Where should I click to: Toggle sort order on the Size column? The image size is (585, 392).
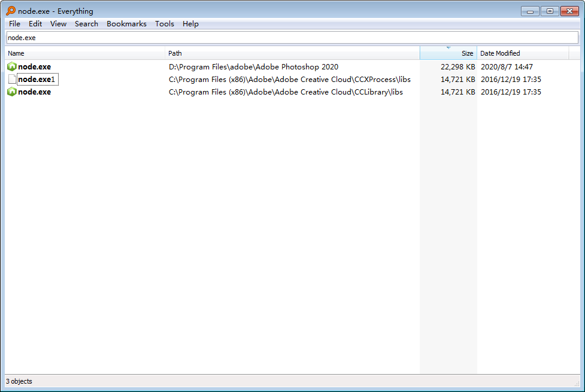click(x=467, y=53)
